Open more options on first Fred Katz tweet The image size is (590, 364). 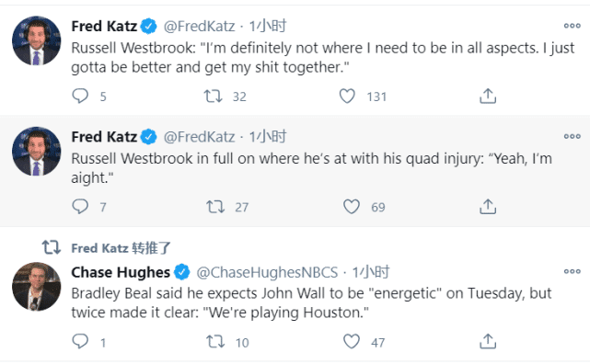tap(572, 26)
